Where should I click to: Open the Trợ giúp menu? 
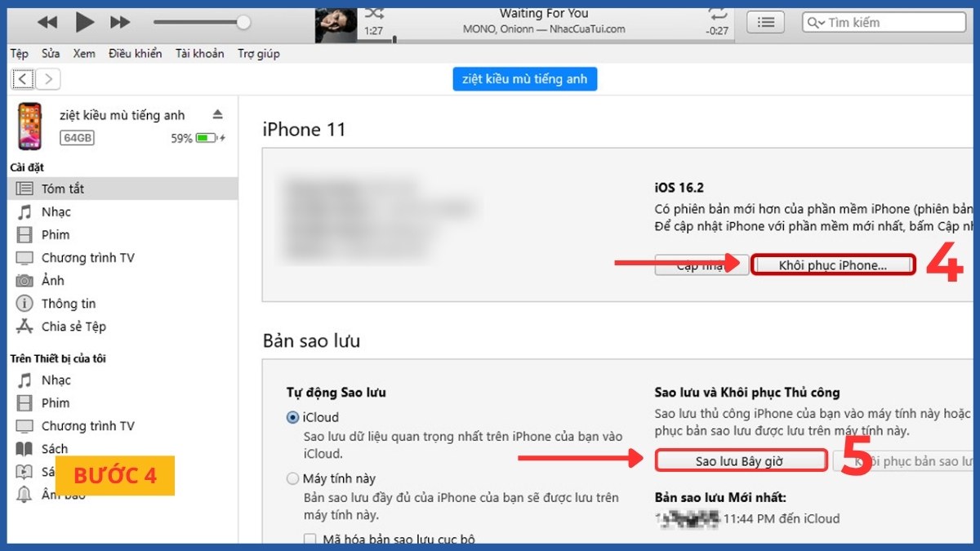pos(258,54)
